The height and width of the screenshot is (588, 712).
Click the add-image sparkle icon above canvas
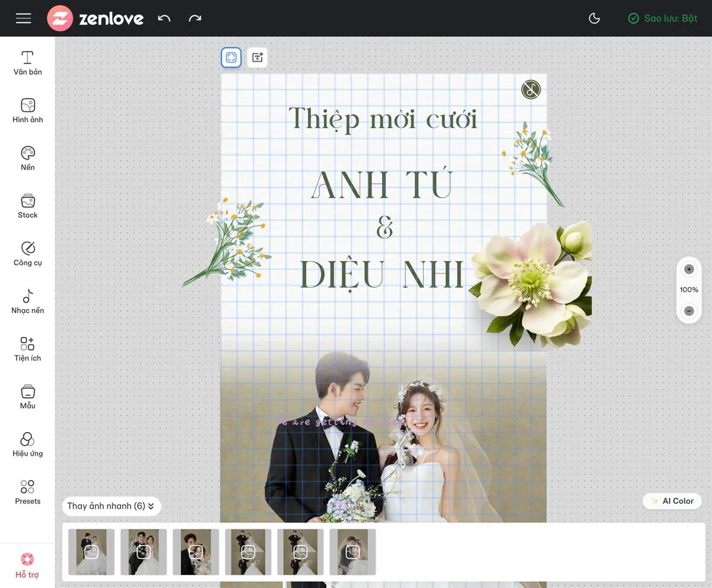point(258,58)
